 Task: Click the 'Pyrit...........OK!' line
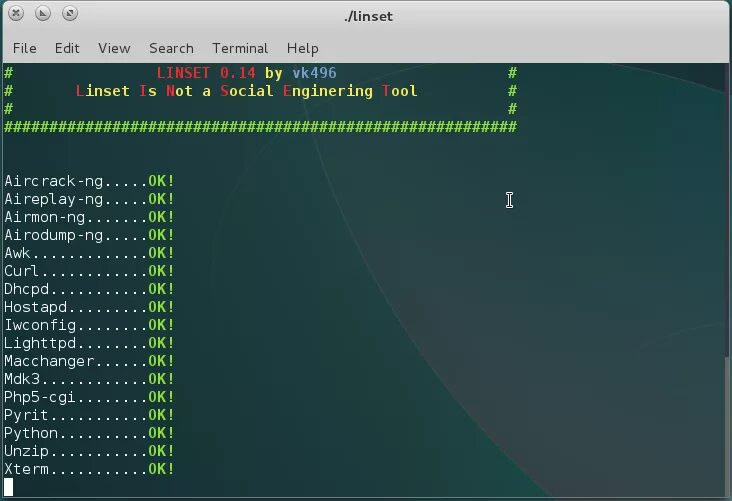[x=89, y=415]
